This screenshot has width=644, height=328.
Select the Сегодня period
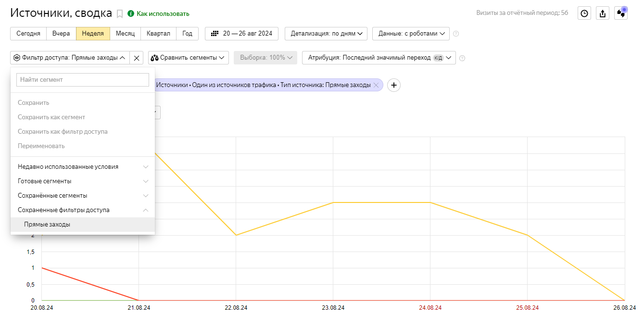point(28,34)
